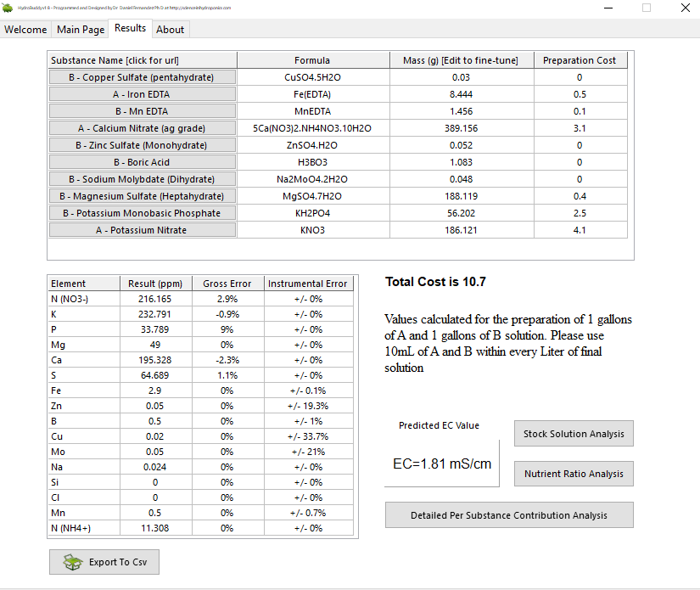
Task: Select the Na2MoO4.2H2O formula cell
Action: 313,179
